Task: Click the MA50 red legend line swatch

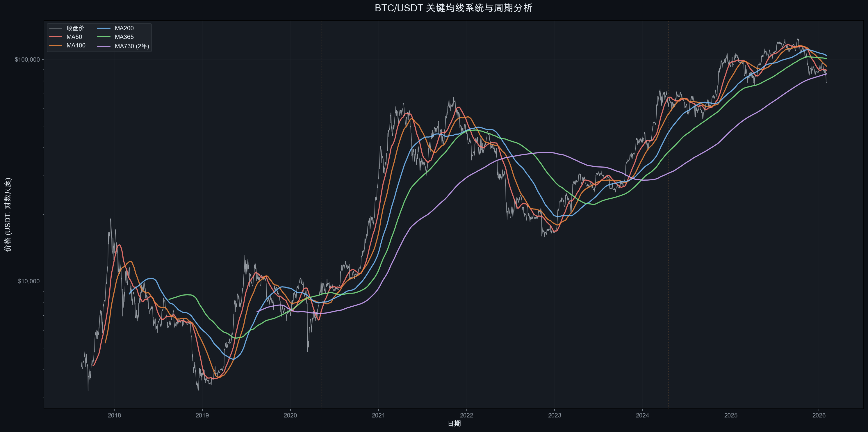Action: (56, 37)
